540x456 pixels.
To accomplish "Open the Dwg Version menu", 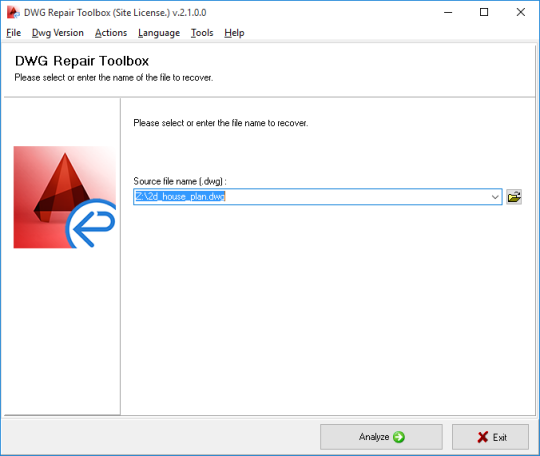I will [58, 33].
